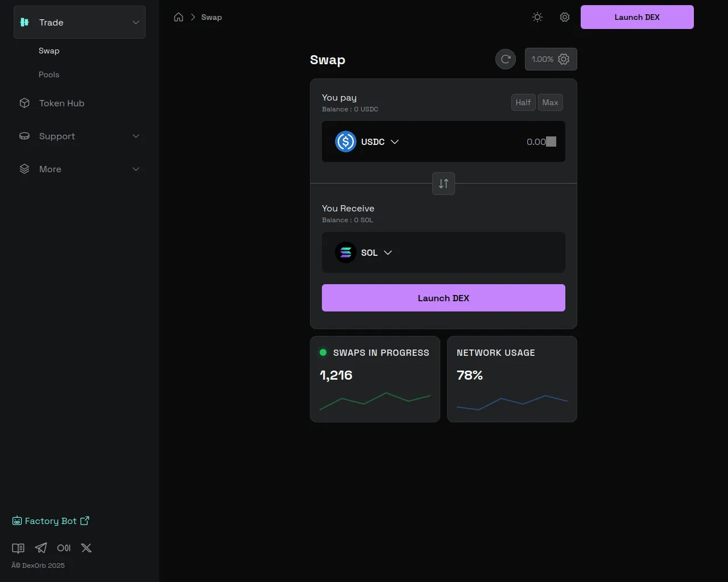
Task: Click the Trade section icon
Action: coord(24,22)
